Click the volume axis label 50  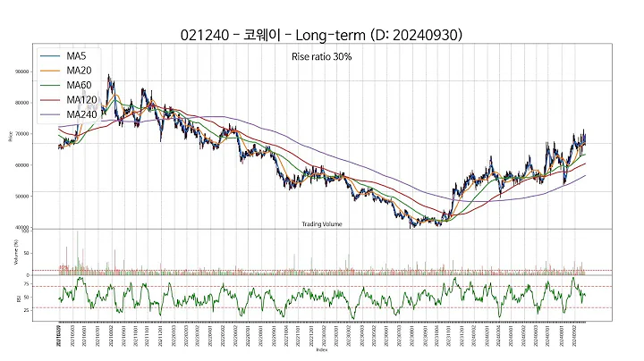[26, 254]
